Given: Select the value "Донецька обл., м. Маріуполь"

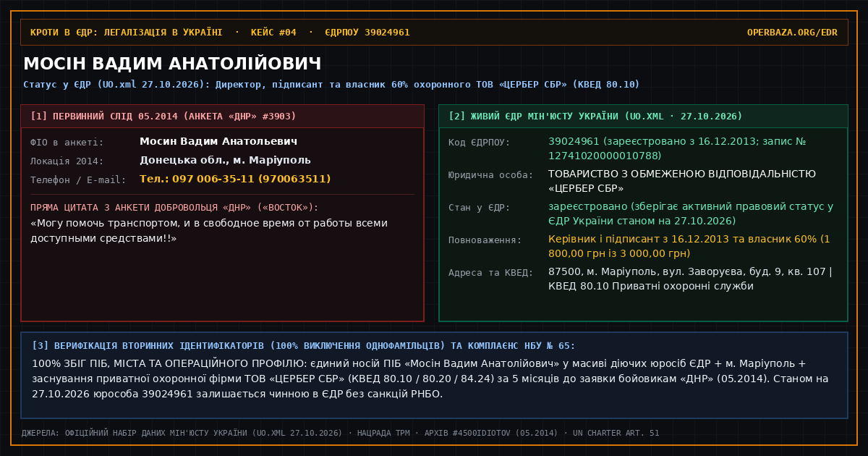Looking at the screenshot, I should (225, 161).
